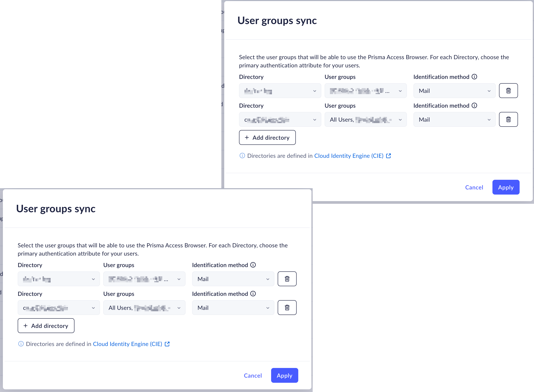The height and width of the screenshot is (392, 534).
Task: Click info icon by first Identification method, top dialog
Action: coord(474,77)
